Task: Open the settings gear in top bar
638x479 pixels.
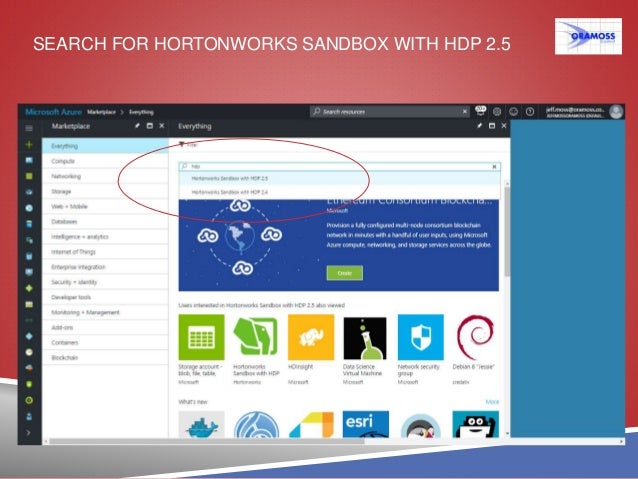Action: [x=497, y=111]
